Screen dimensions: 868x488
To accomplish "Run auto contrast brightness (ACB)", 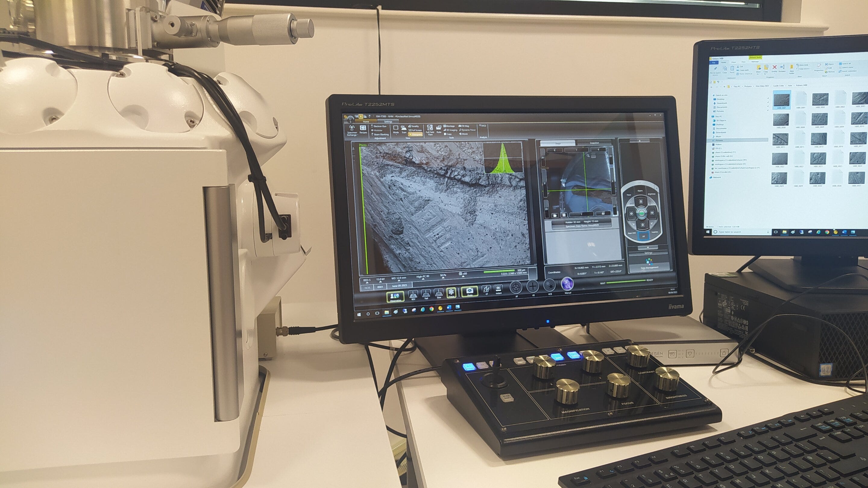I will coord(549,285).
